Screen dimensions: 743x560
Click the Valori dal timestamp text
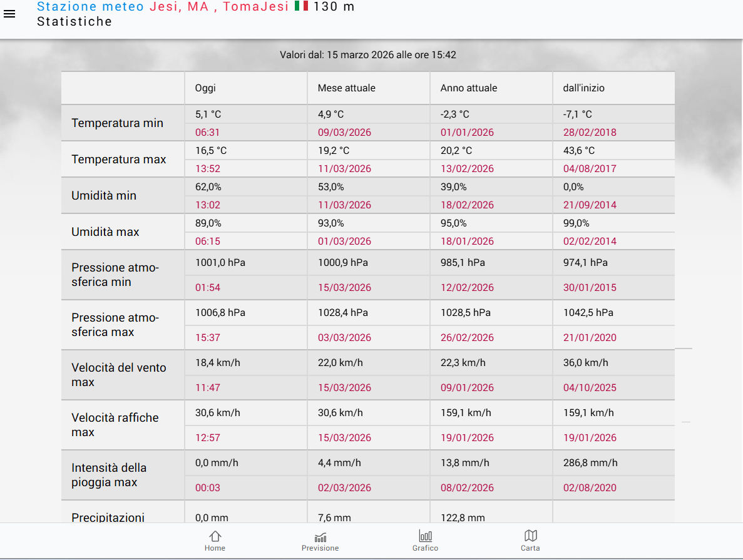click(367, 55)
